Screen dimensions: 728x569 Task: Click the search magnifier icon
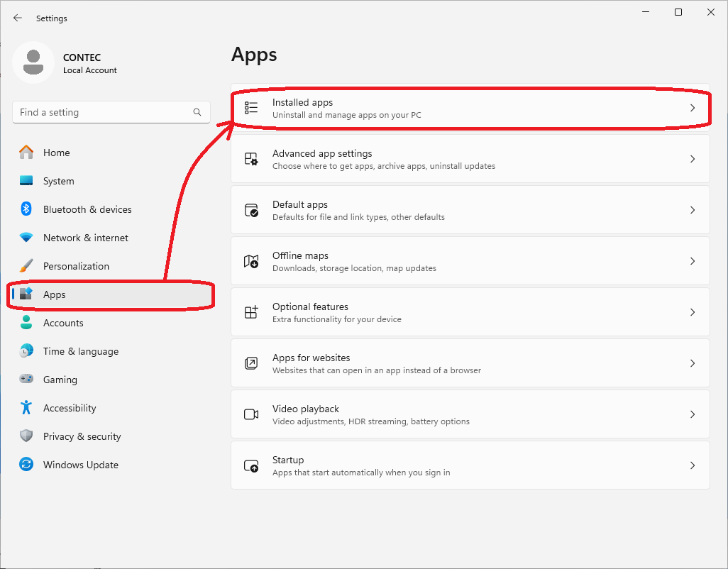(197, 112)
